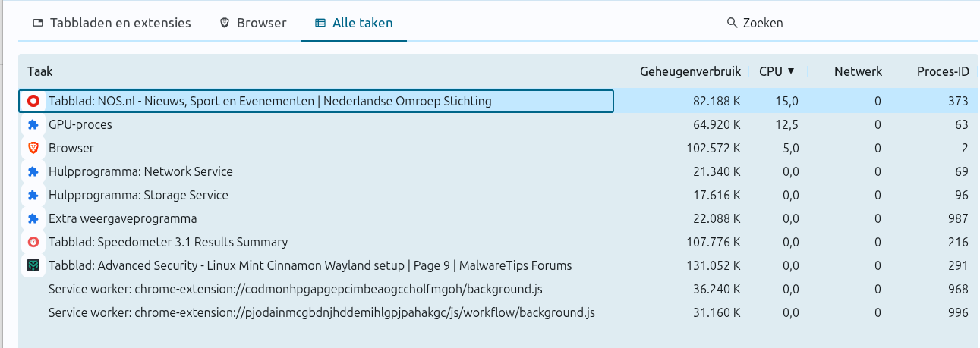Click process ID 216

click(x=958, y=242)
